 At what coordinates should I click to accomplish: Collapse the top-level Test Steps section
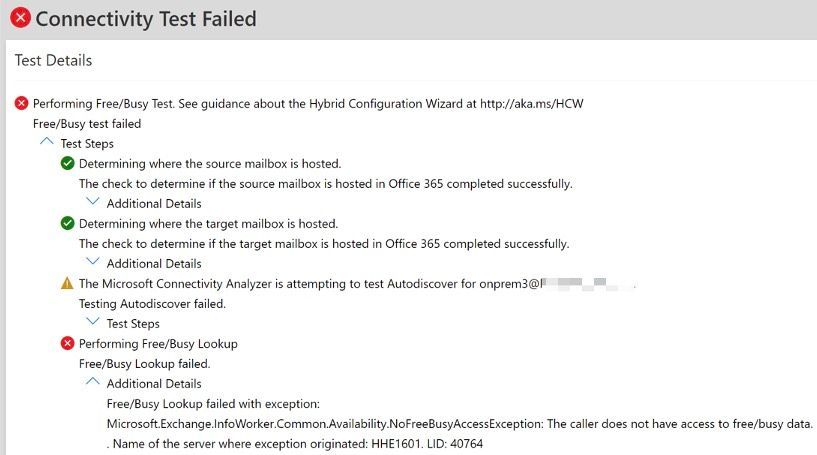pos(45,143)
